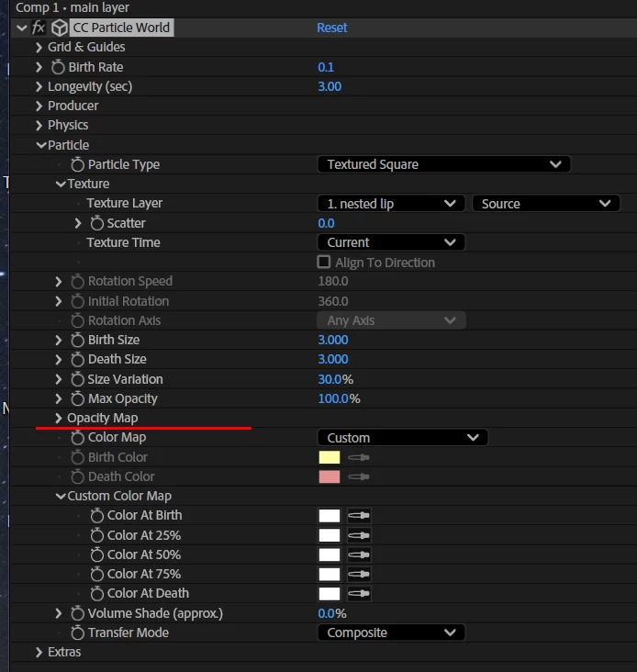Expand the Extras group
The width and height of the screenshot is (637, 672).
coord(39,653)
